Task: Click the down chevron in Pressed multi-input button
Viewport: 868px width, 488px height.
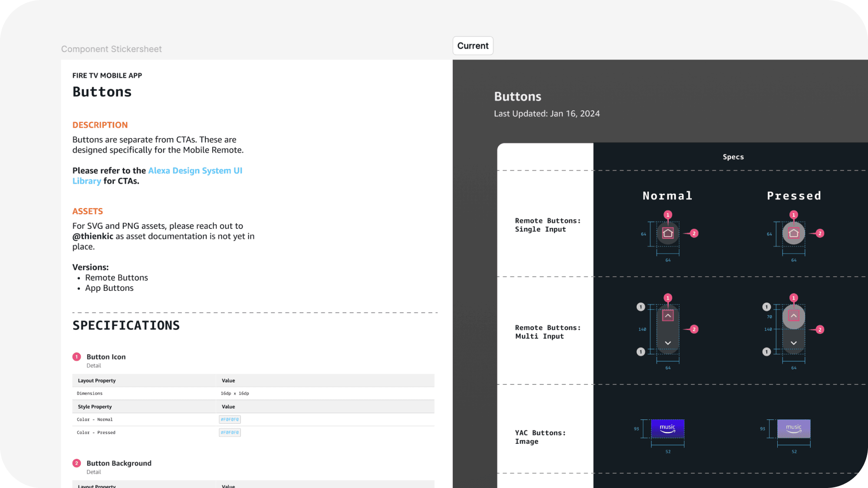Action: [x=794, y=343]
